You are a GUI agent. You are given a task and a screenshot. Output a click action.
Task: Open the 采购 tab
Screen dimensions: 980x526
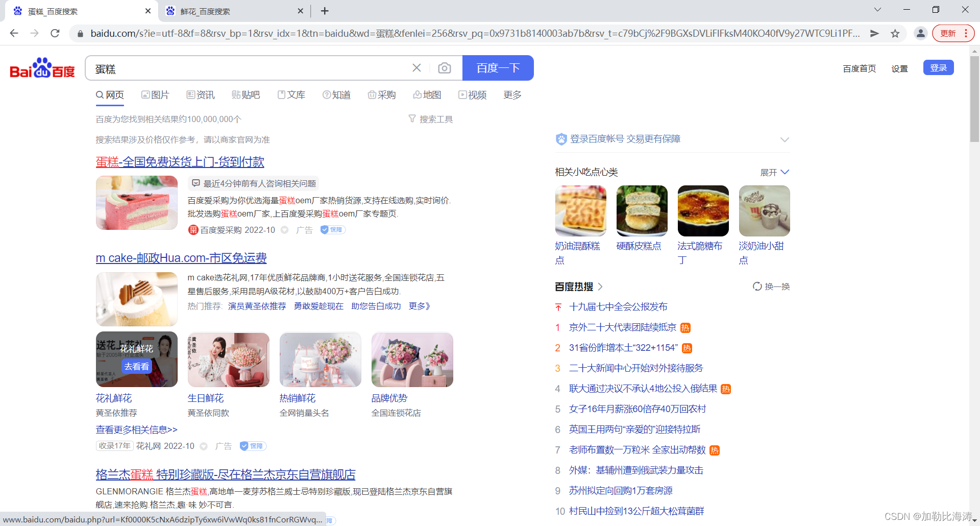pyautogui.click(x=382, y=95)
